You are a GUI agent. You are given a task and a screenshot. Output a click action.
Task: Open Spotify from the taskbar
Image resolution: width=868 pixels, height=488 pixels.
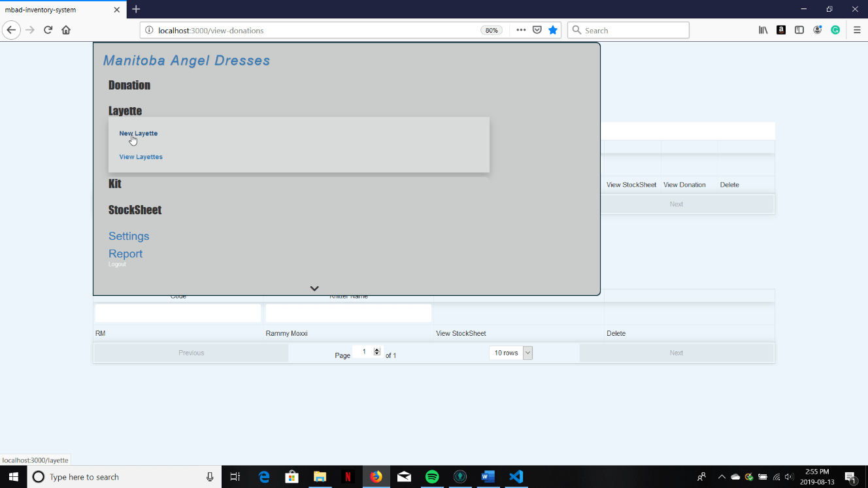click(432, 477)
